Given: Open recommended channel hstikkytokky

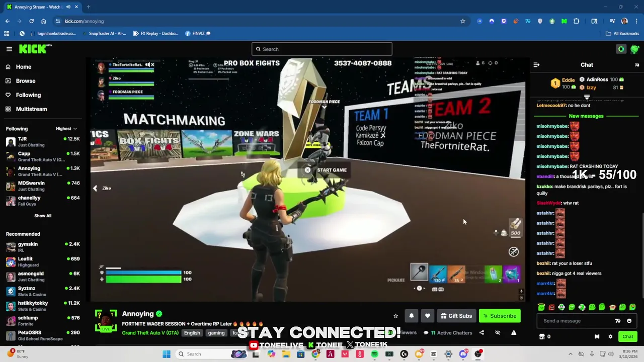Looking at the screenshot, I should (42, 306).
